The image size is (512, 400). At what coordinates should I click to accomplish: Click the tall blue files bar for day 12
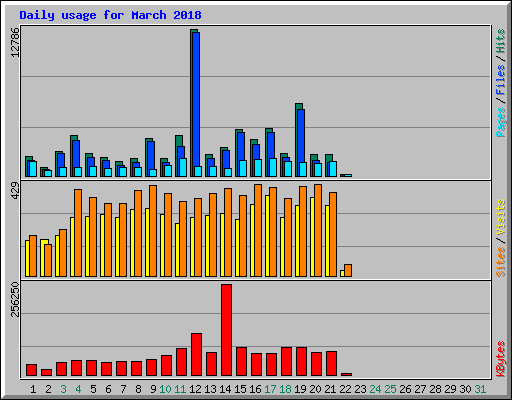click(196, 99)
